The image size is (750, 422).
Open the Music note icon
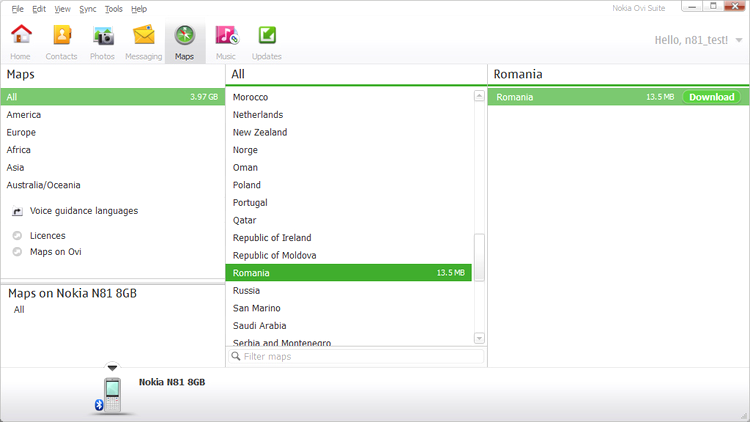(x=226, y=35)
